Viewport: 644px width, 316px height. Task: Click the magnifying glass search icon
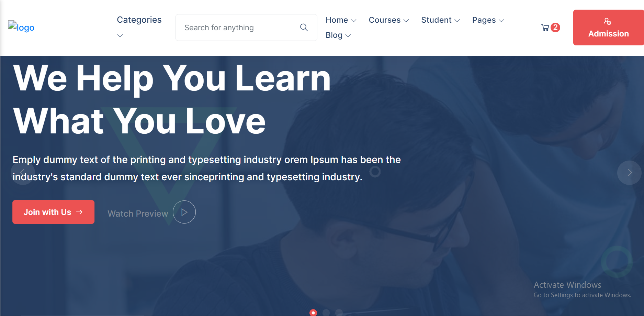click(x=304, y=28)
